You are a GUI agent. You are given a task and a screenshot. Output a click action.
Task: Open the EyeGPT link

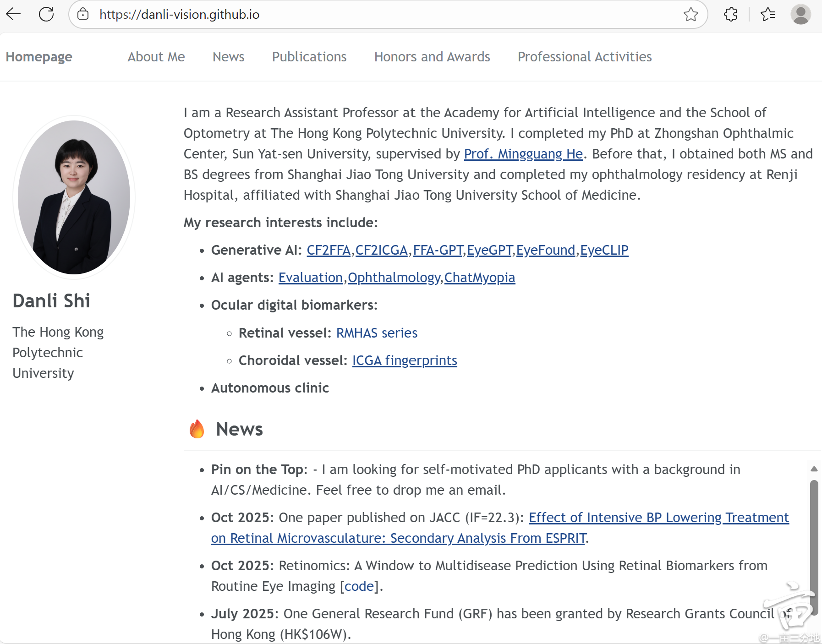point(490,250)
